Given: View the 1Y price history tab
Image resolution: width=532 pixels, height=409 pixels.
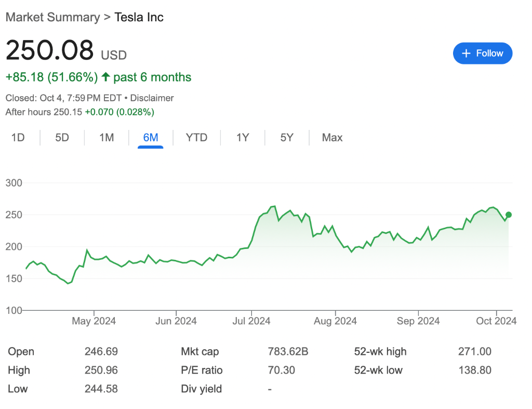Looking at the screenshot, I should tap(243, 138).
